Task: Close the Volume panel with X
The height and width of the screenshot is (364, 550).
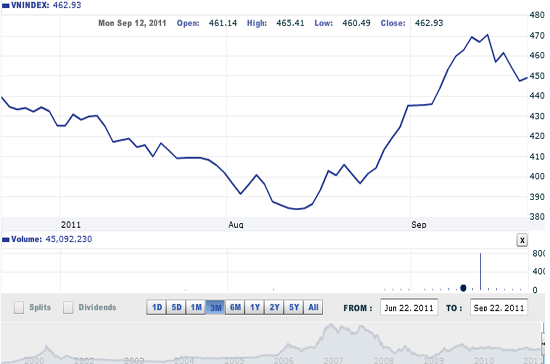Action: tap(522, 240)
